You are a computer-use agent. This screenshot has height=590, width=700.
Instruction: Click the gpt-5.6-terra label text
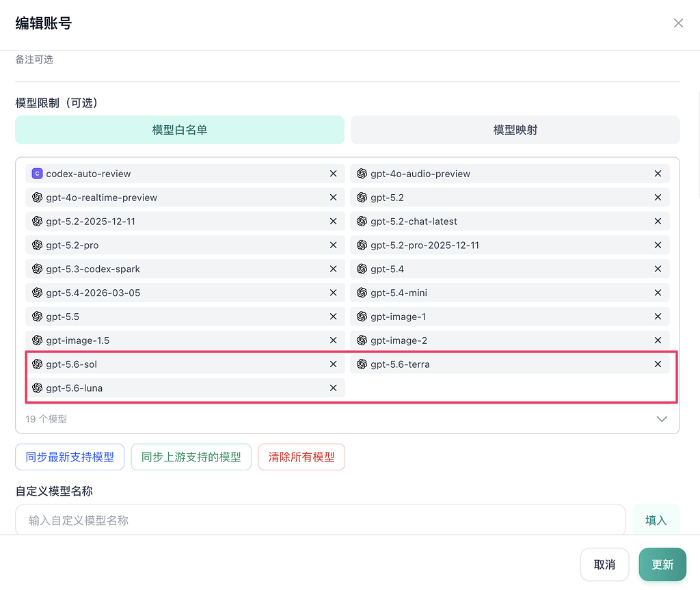point(400,364)
